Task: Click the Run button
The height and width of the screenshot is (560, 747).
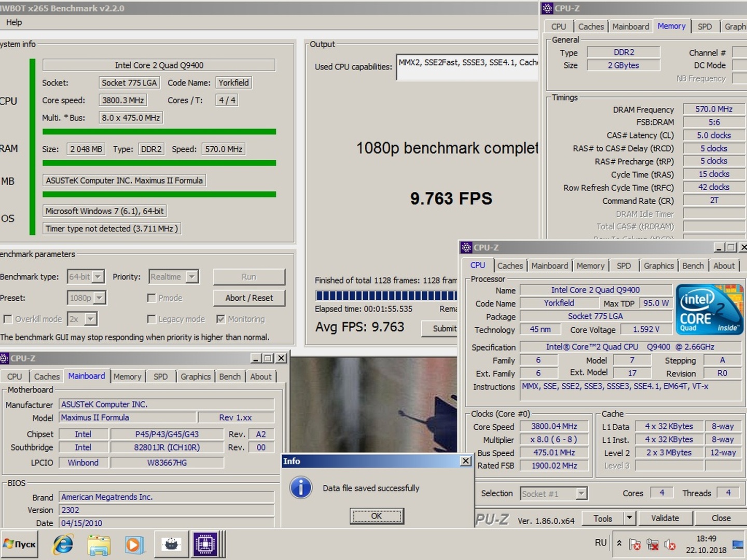Action: point(249,277)
